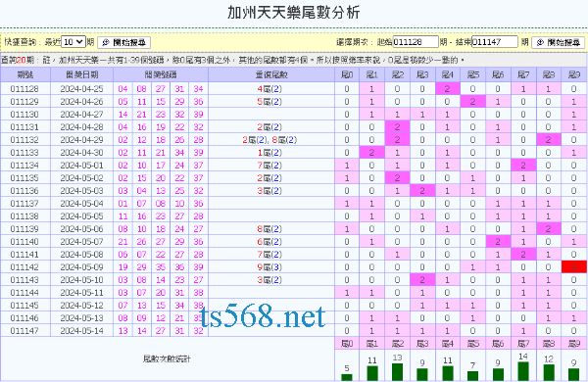Image resolution: width=588 pixels, height=382 pixels.
Task: Click the 重復尾數 column header
Action: [271, 74]
